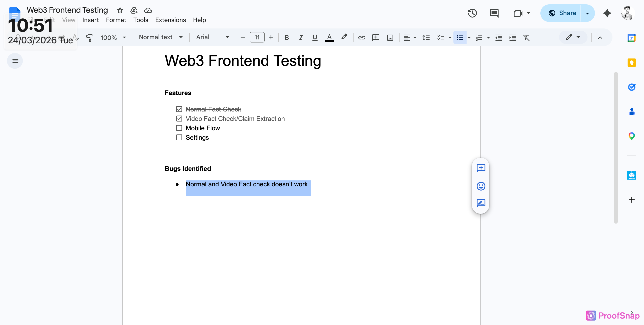Screen dimensions: 644x325
Task: Open the Format menu
Action: pyautogui.click(x=116, y=20)
